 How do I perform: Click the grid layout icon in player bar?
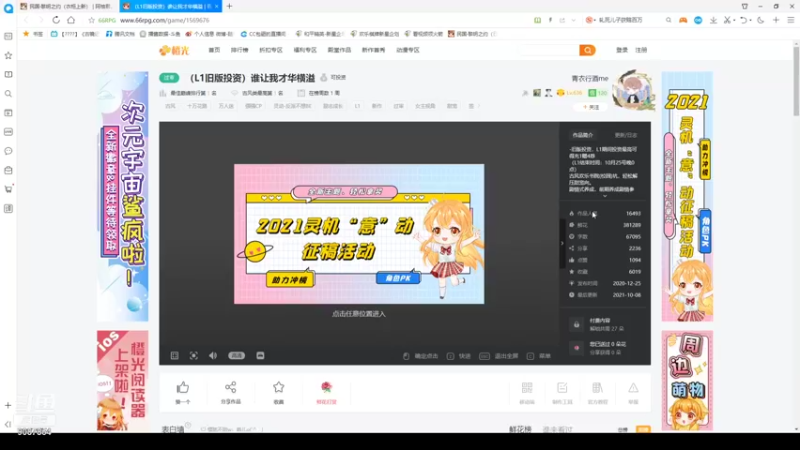[174, 356]
